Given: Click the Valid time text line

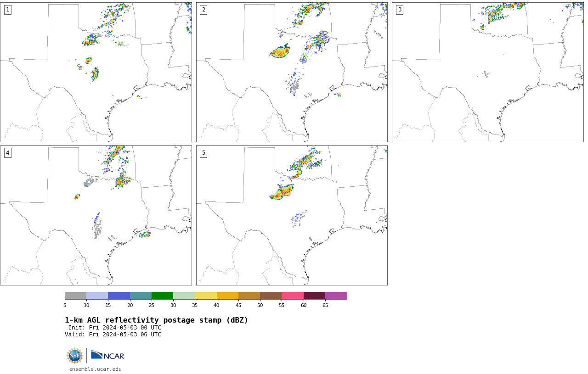Looking at the screenshot, I should (113, 335).
